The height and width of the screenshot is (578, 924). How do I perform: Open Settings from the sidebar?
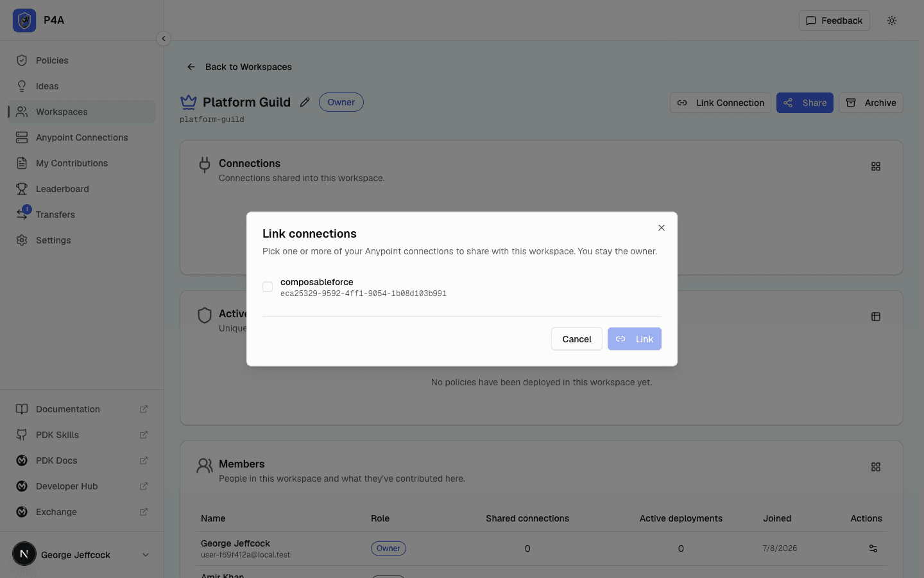(82, 240)
